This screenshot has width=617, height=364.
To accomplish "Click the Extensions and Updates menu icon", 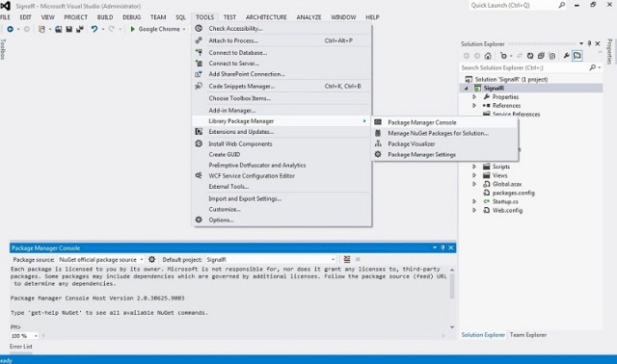I will point(199,132).
